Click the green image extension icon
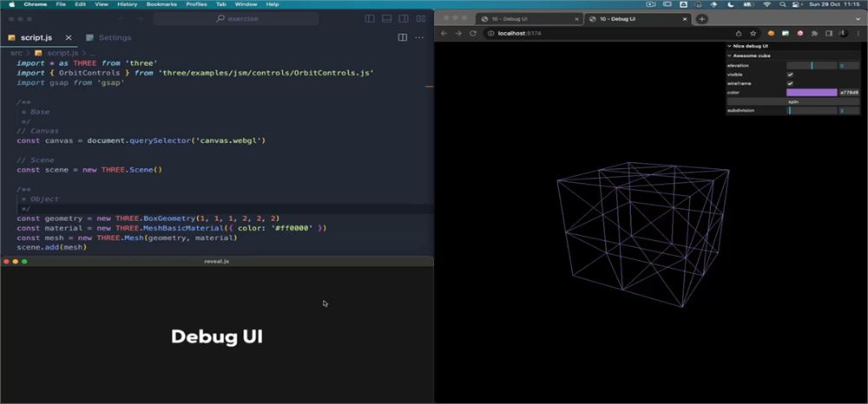 click(785, 33)
